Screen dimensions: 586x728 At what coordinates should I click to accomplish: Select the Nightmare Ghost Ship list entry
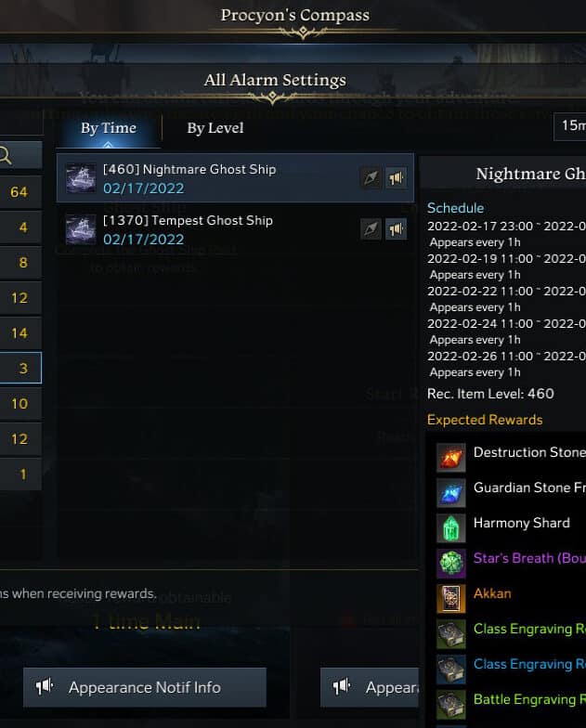tap(235, 178)
